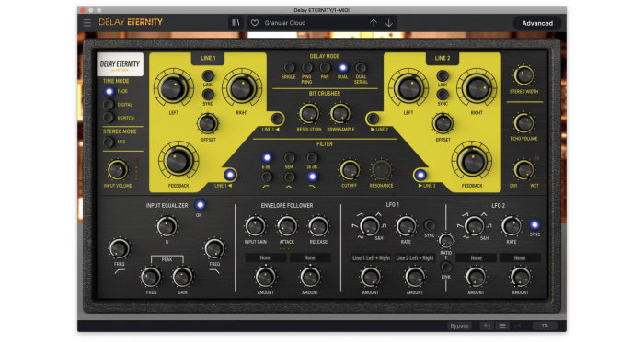Click the Advanced button
The width and height of the screenshot is (644, 342).
click(x=537, y=23)
